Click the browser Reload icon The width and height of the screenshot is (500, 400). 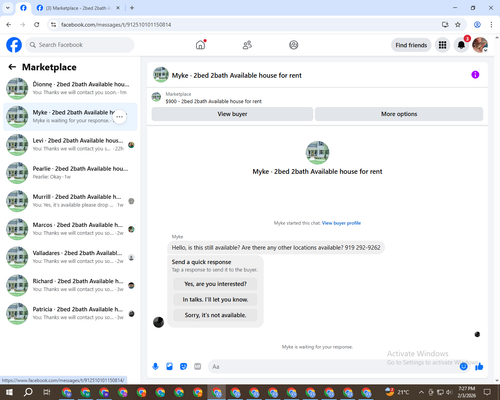(37, 24)
